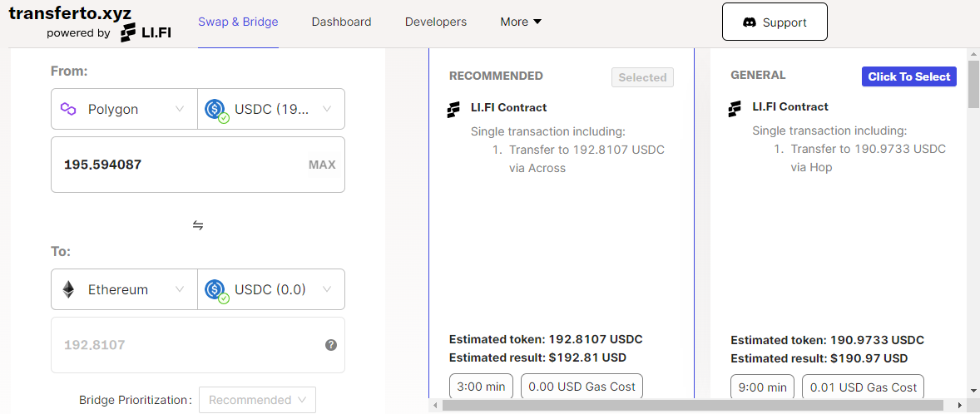Expand the More menu
The height and width of the screenshot is (414, 980).
point(521,22)
